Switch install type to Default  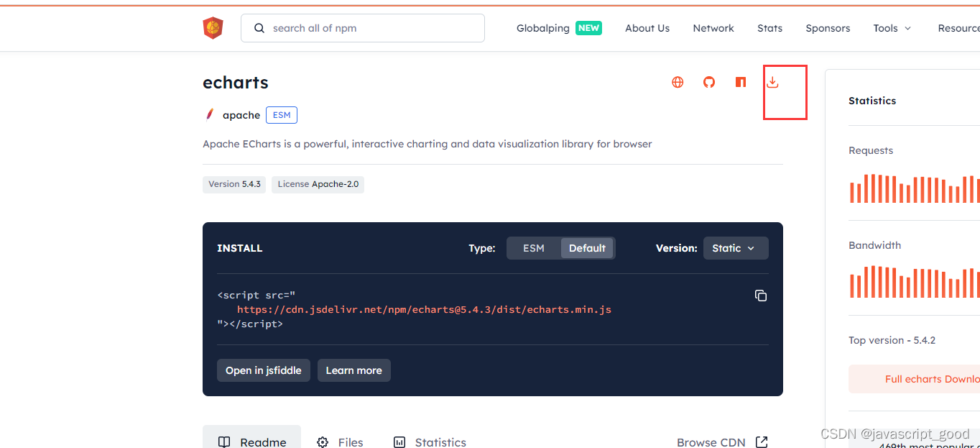[x=587, y=248]
